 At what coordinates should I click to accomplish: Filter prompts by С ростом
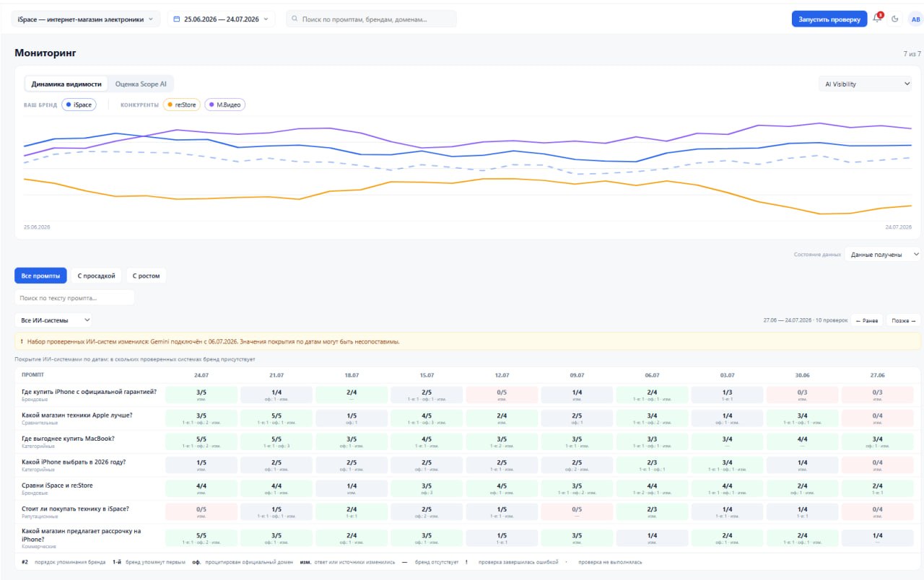(x=147, y=276)
